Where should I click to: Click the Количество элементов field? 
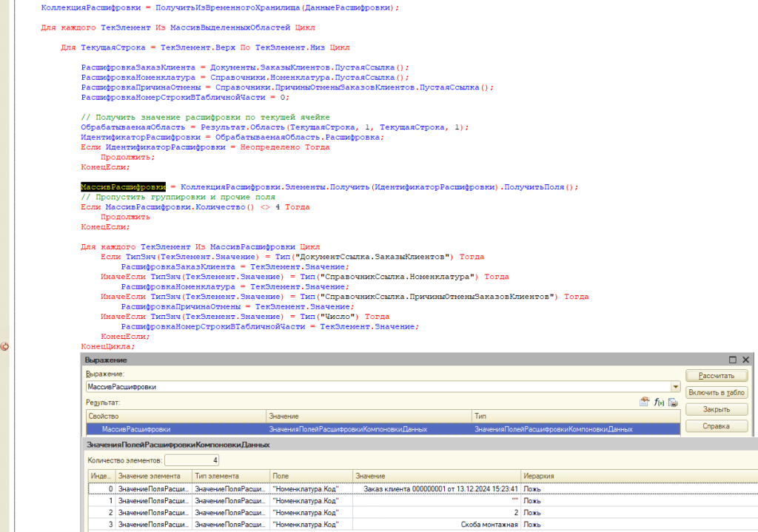point(192,460)
